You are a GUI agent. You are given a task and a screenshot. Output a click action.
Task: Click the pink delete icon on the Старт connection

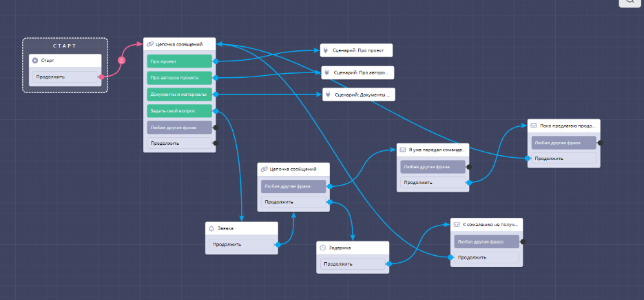click(121, 61)
